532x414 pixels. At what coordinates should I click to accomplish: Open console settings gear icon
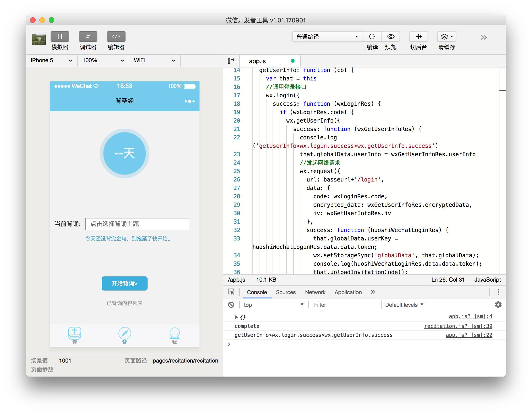coord(498,305)
